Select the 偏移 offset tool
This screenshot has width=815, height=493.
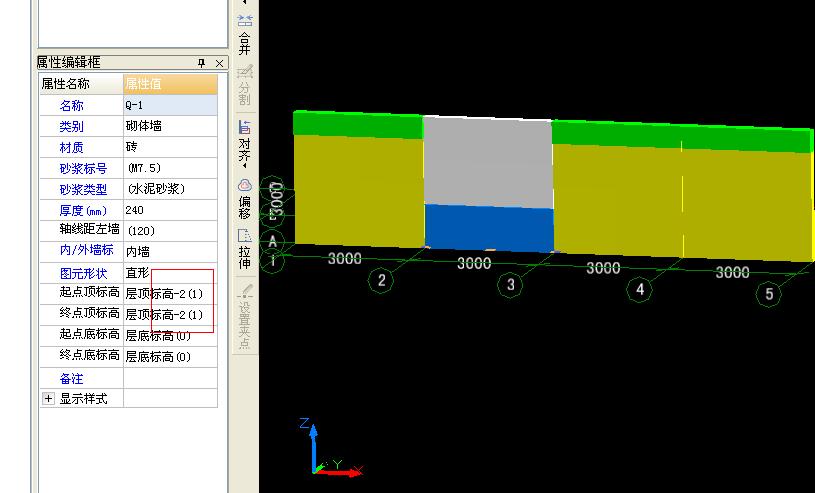245,200
